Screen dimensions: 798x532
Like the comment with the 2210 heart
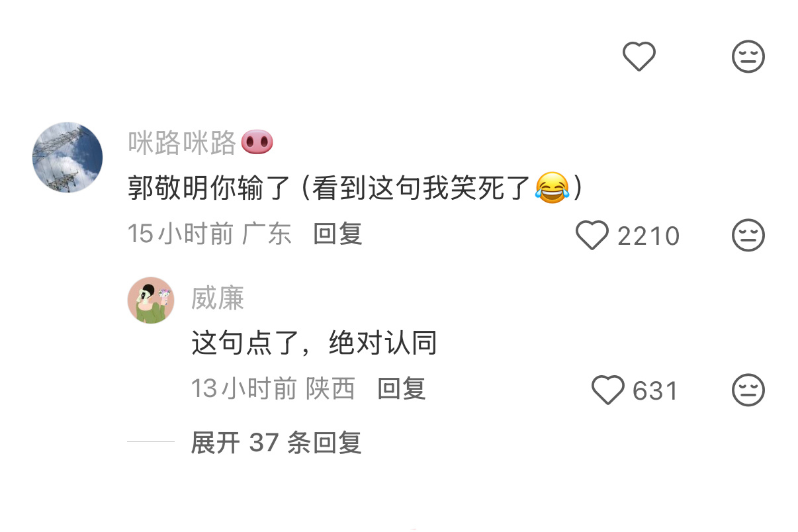[x=592, y=236]
